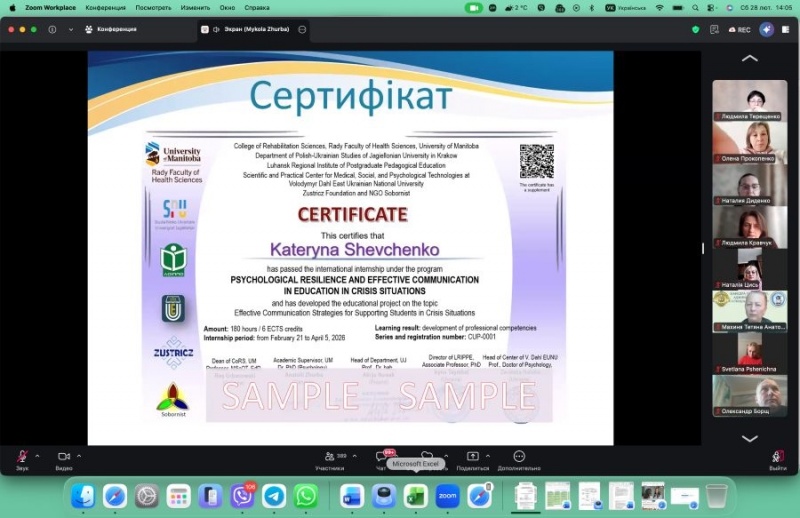Turn on camera with the Видео button
Image resolution: width=800 pixels, height=518 pixels.
(x=64, y=457)
